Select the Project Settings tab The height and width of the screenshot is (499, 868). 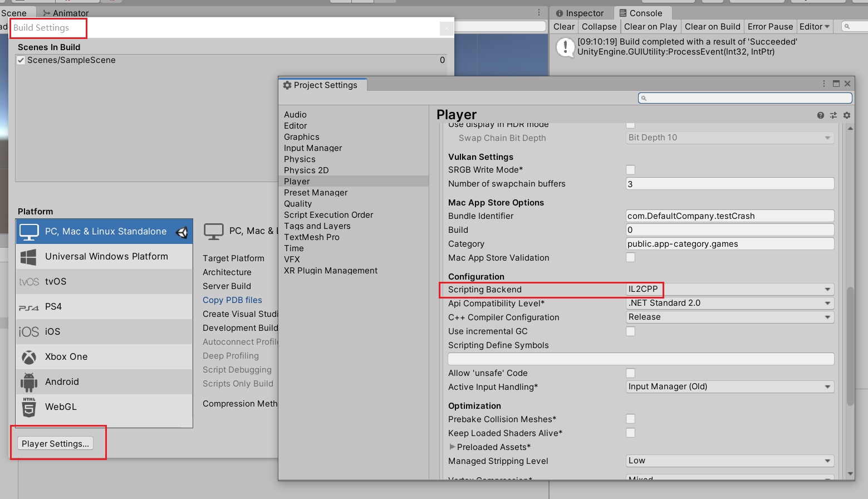pos(321,85)
